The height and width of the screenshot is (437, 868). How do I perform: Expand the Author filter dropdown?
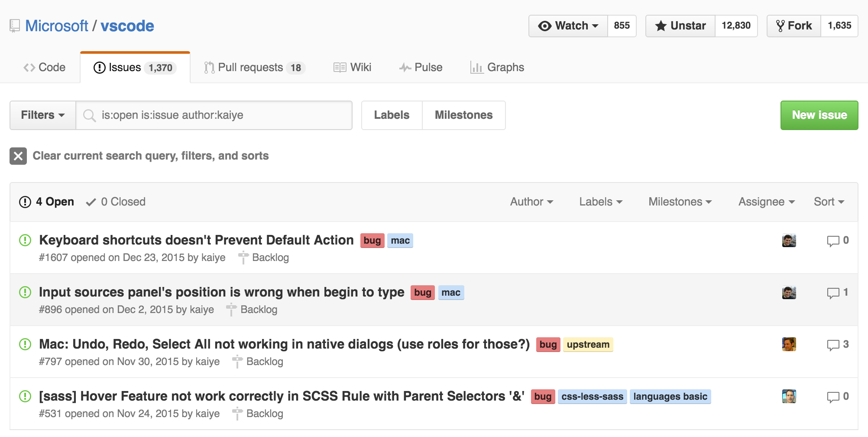[531, 202]
